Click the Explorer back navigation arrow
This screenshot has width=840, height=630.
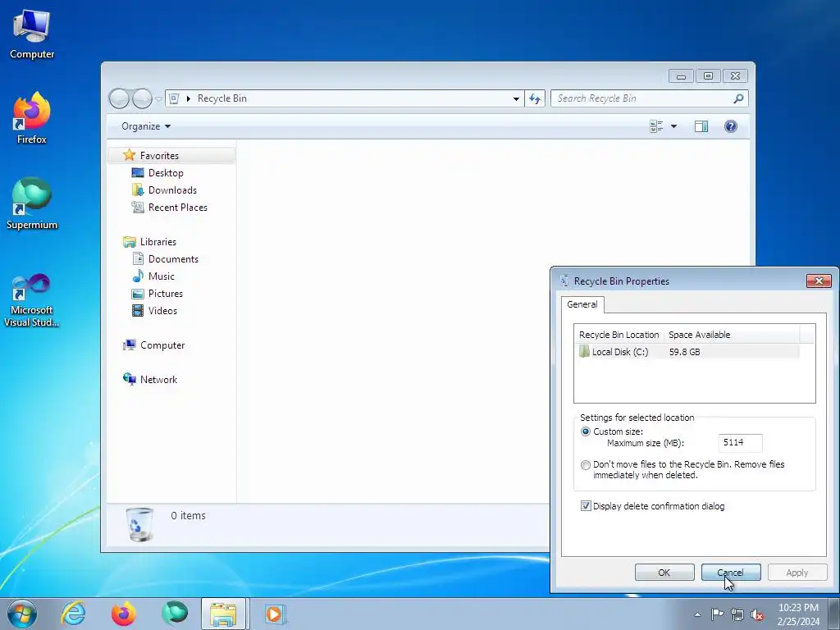(119, 98)
